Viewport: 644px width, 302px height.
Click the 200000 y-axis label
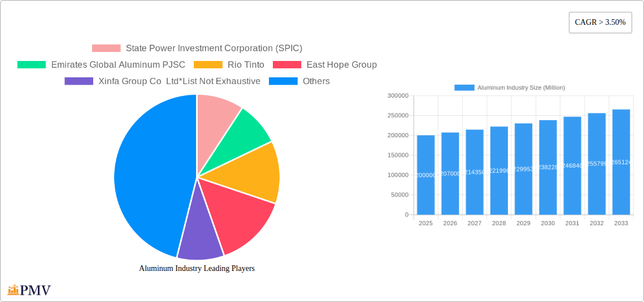coord(398,135)
